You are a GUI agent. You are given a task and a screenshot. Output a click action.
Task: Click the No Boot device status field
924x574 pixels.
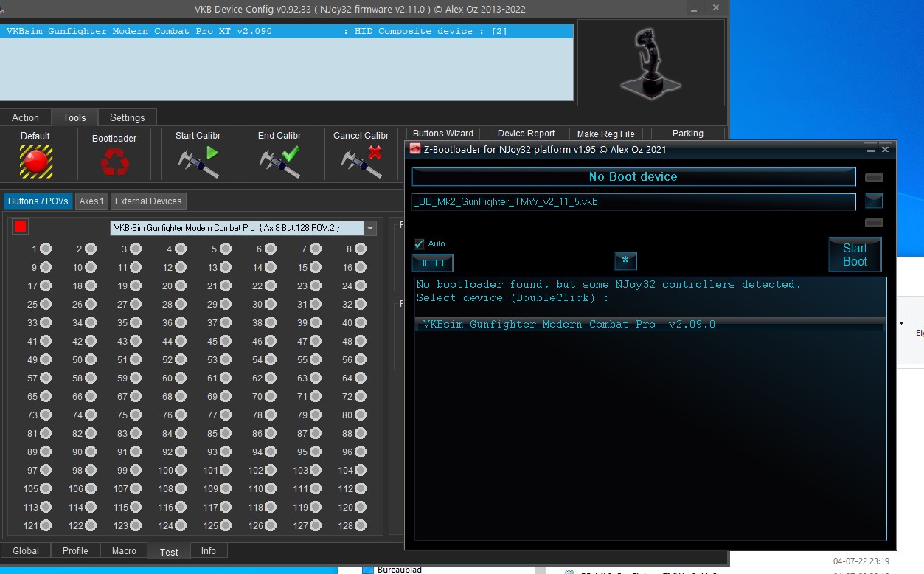click(x=633, y=177)
